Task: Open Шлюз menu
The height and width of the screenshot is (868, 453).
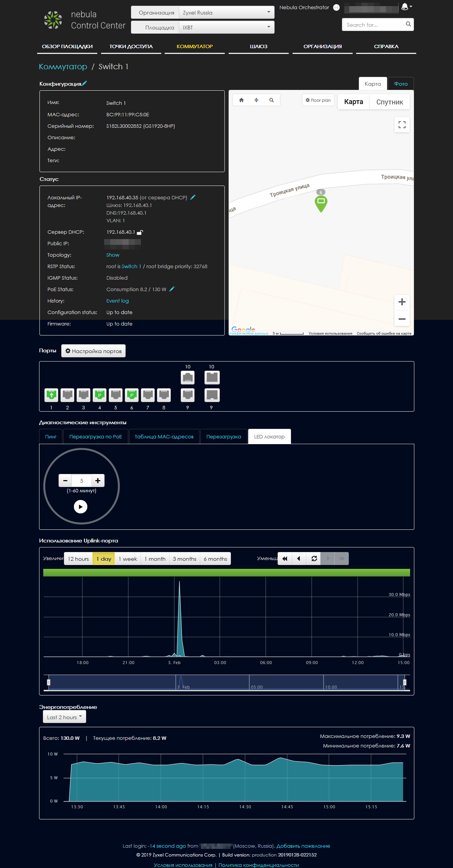Action: (258, 47)
